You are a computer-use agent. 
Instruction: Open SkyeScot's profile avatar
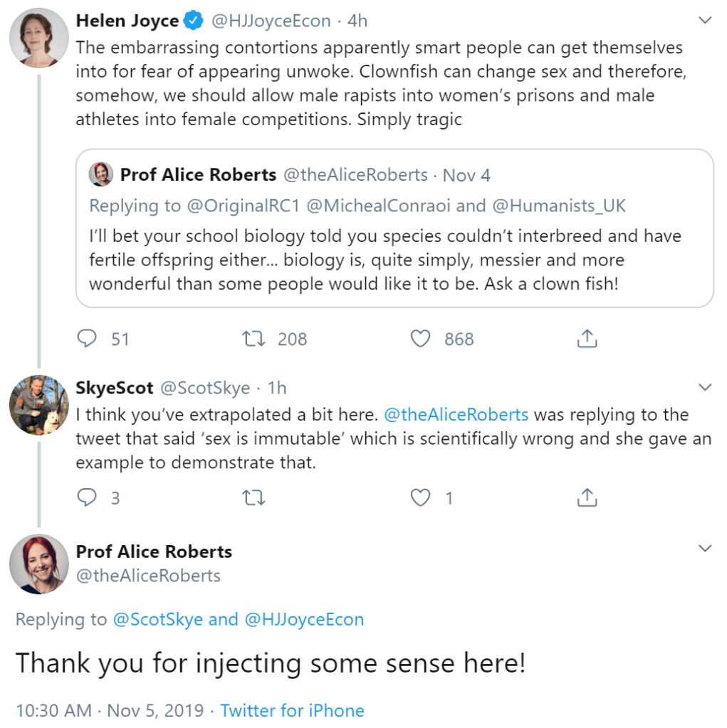point(38,405)
